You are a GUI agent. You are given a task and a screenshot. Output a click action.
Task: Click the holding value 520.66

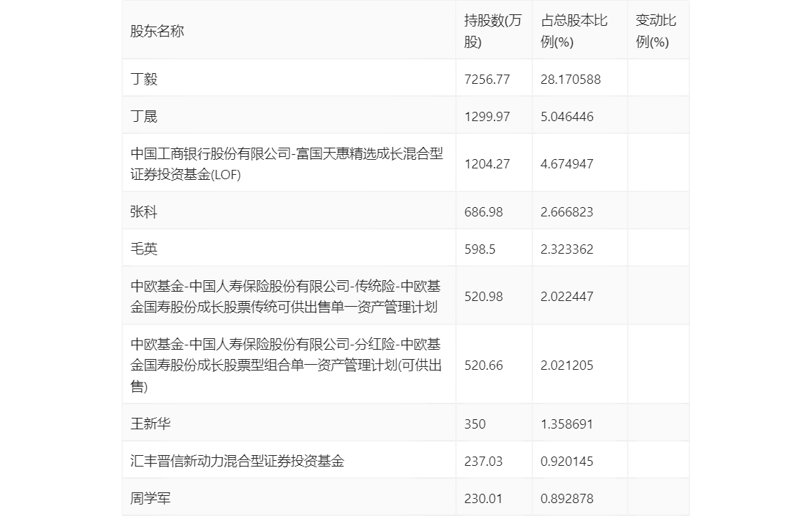tap(483, 365)
